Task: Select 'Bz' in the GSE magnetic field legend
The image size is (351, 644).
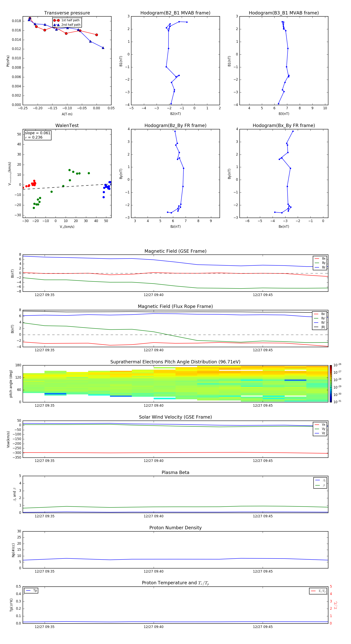Action: click(320, 267)
